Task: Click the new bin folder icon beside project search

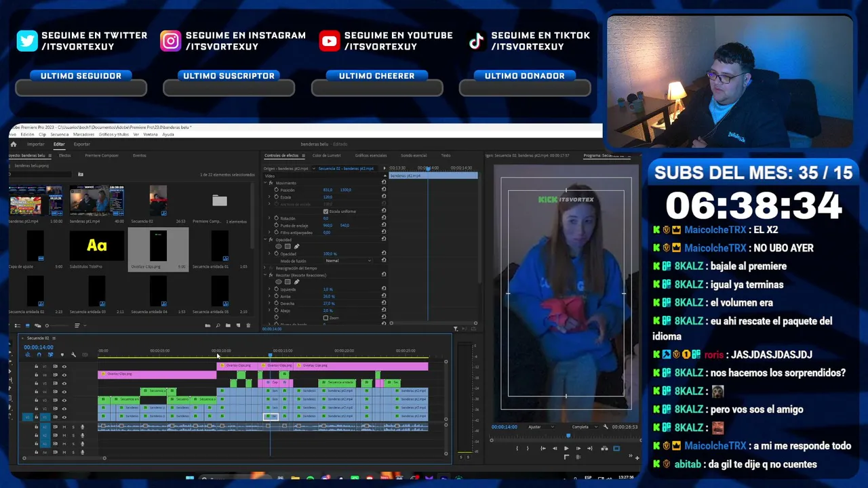Action: [x=81, y=174]
